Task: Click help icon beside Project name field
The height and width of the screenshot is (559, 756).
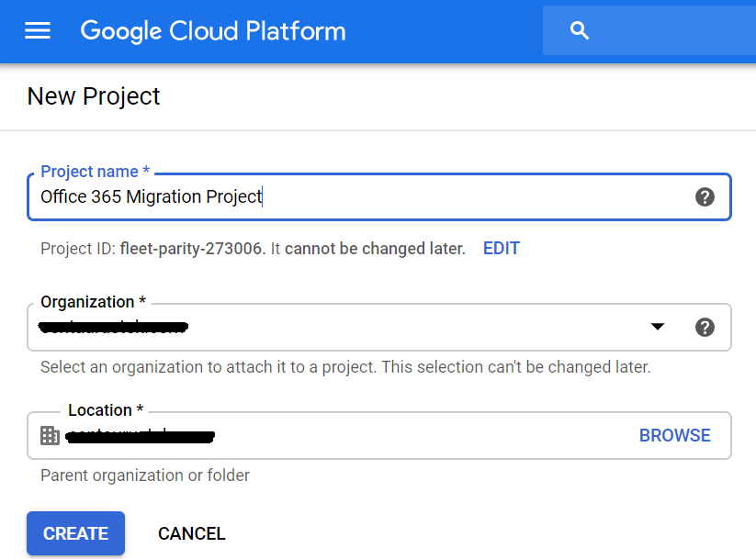Action: 705,196
